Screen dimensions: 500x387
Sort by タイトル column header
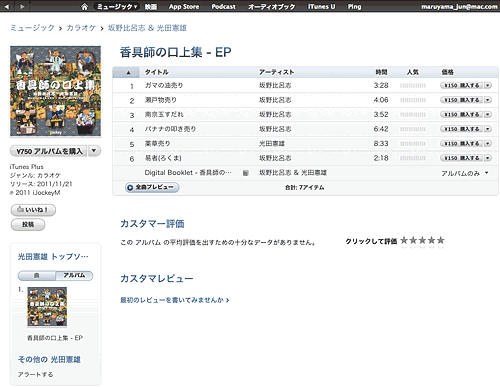[x=157, y=72]
